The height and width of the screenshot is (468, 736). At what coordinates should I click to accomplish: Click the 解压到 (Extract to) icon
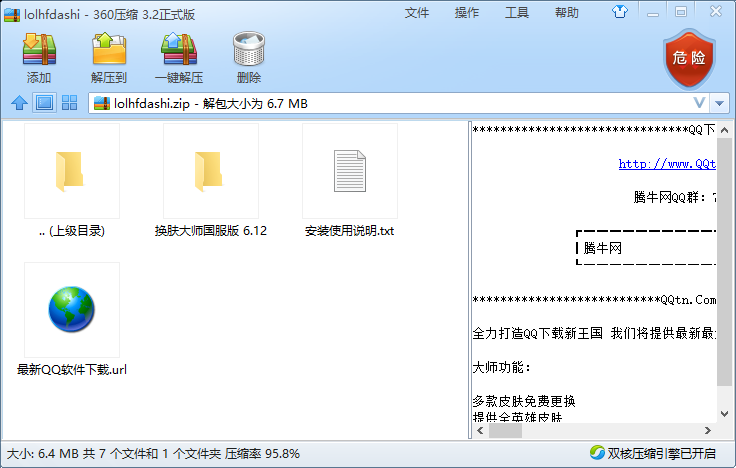tap(109, 49)
